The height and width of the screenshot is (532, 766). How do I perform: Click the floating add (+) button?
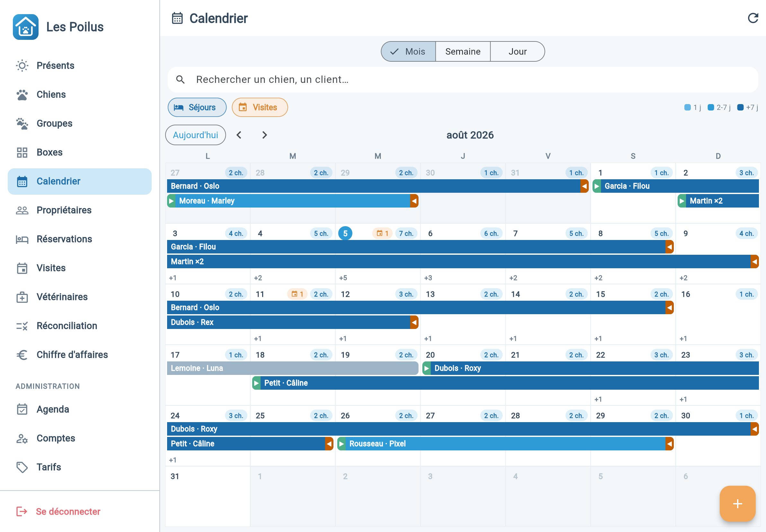tap(737, 504)
